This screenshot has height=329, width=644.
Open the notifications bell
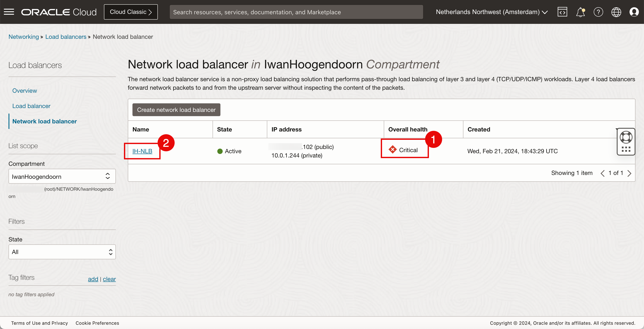coord(580,12)
